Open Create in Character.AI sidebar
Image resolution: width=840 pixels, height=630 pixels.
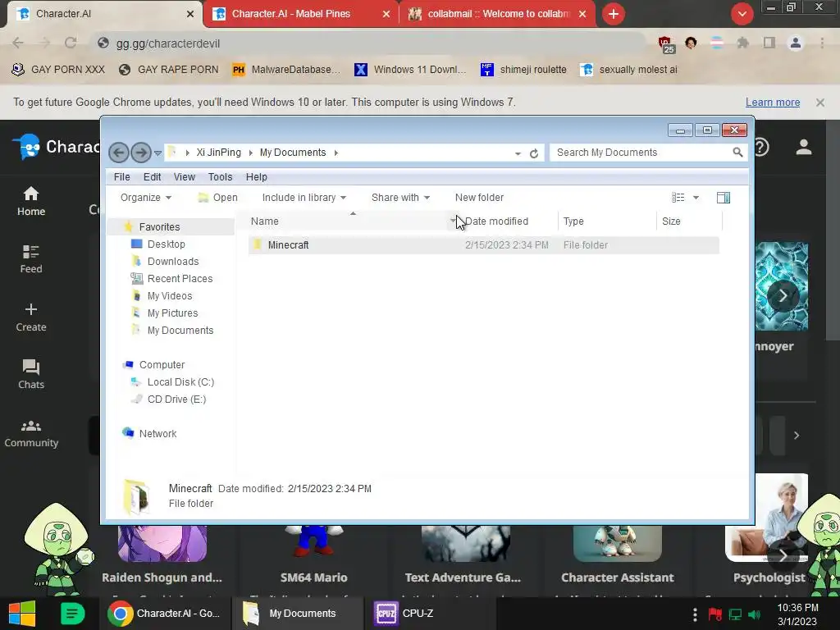tap(31, 317)
